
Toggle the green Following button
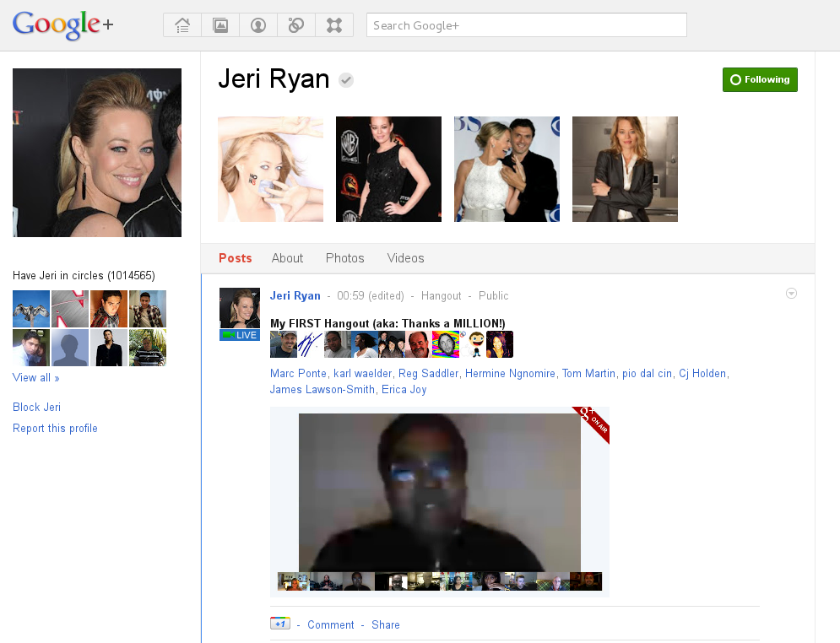[x=760, y=79]
